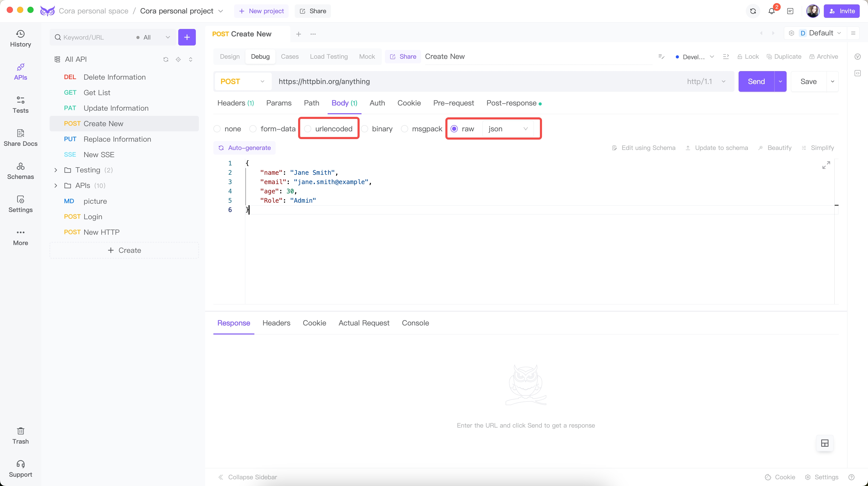
Task: Open the Devel... status dropdown
Action: point(695,57)
